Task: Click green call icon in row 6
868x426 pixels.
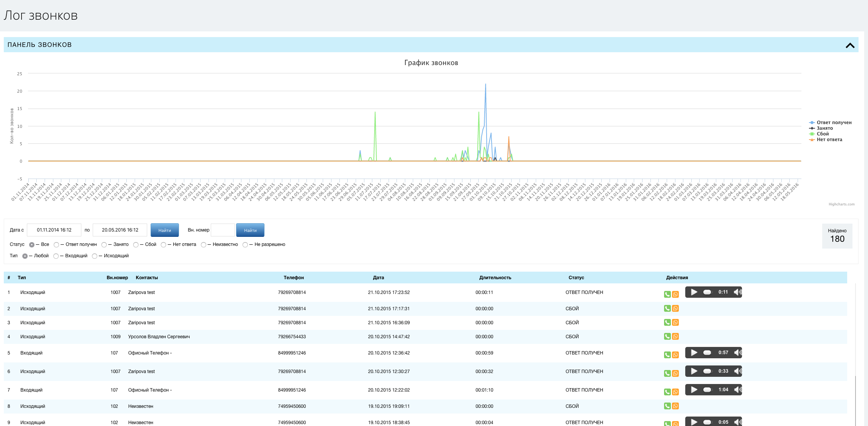Action: 667,373
